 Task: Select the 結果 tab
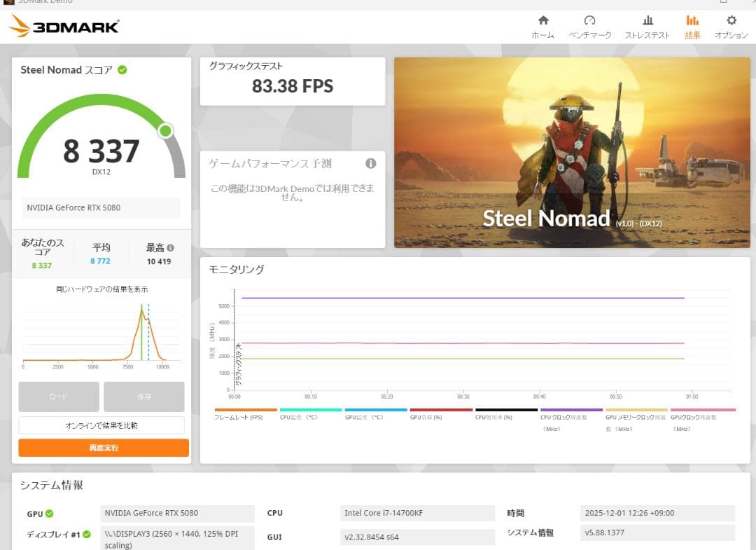[692, 22]
